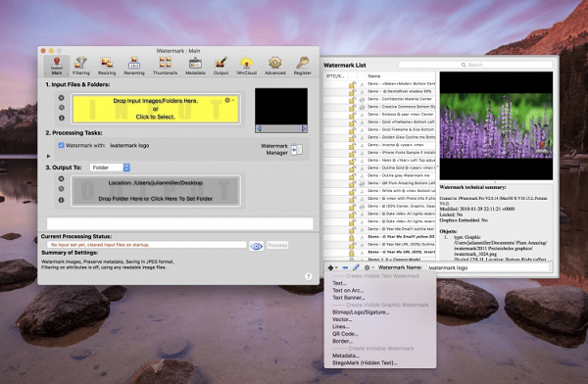Open Watermark Manager panel icon
This screenshot has width=588, height=384.
tap(297, 149)
